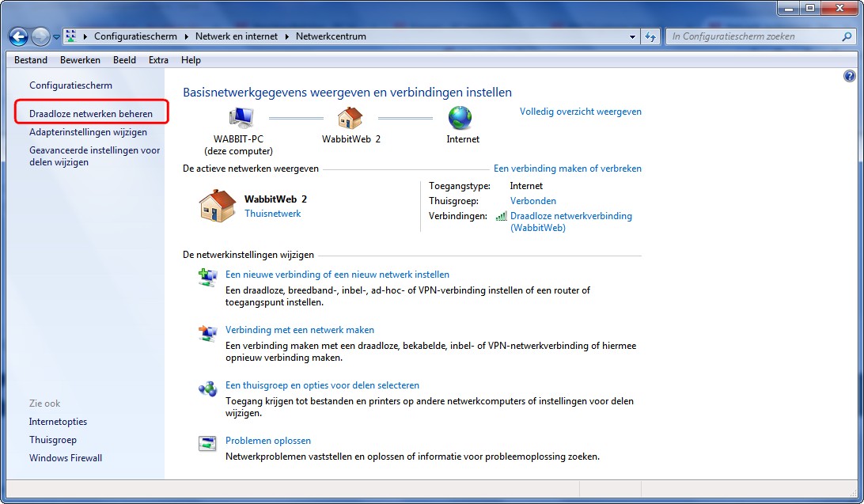The image size is (864, 504).
Task: Minimize the Netwerkcentrum window
Action: click(789, 8)
